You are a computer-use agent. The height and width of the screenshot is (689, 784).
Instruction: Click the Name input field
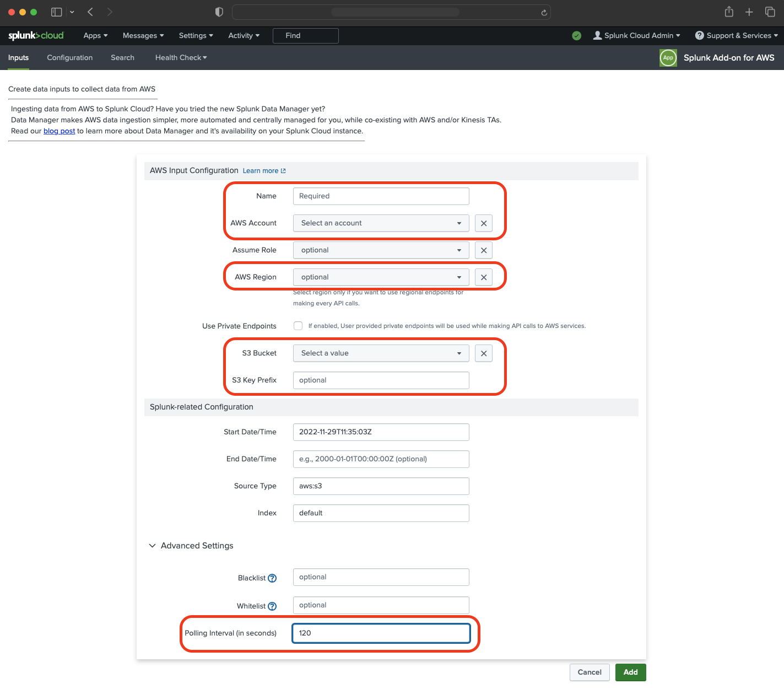click(381, 196)
